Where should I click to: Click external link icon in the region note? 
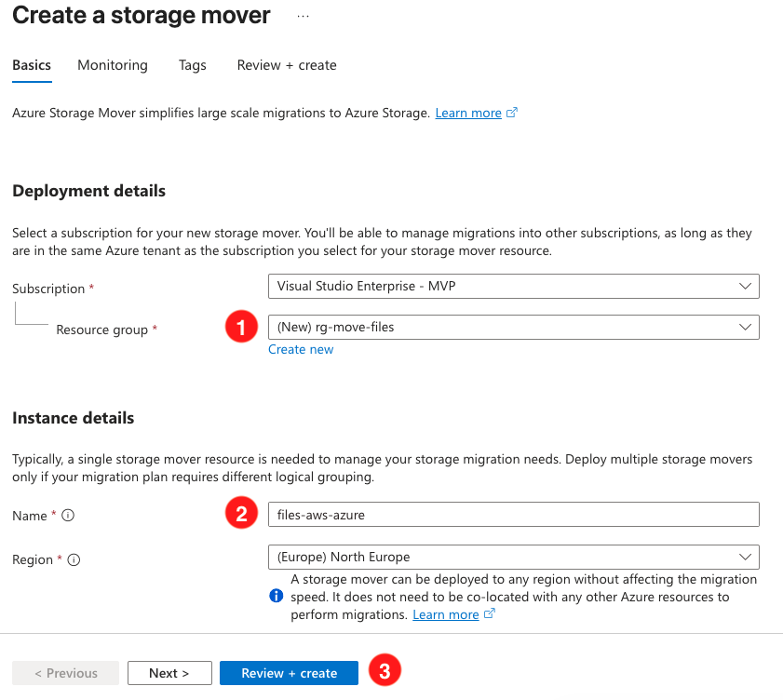[489, 614]
